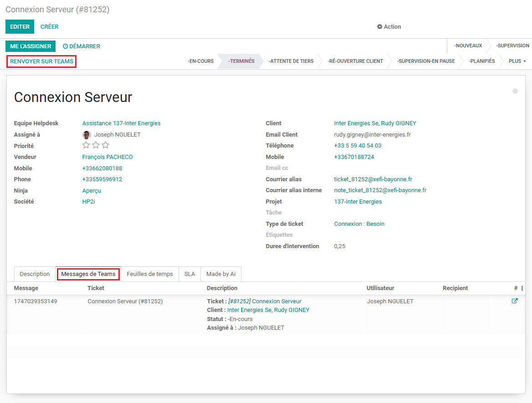The image size is (532, 403).
Task: Expand the PLUS stages dropdown
Action: 517,61
